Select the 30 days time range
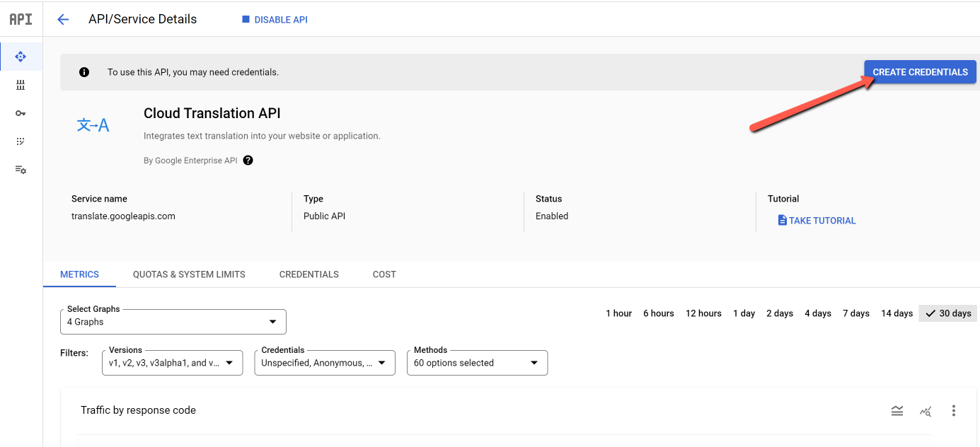This screenshot has width=980, height=447. pos(947,313)
